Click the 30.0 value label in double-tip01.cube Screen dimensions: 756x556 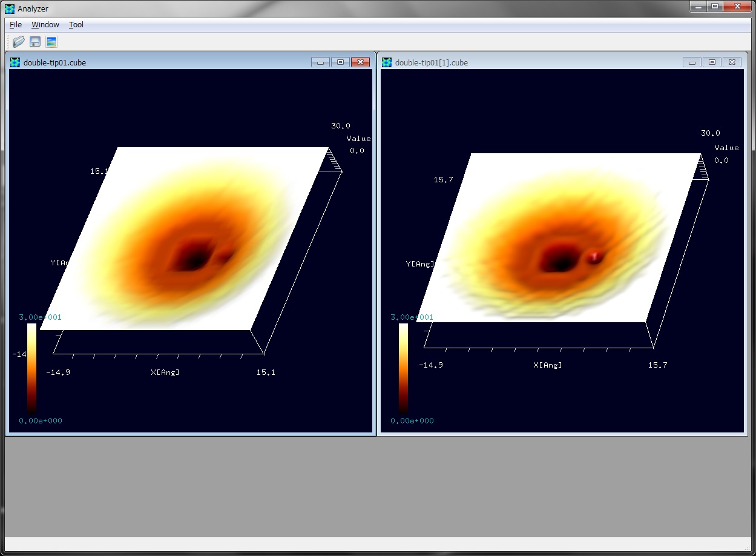[x=341, y=126]
